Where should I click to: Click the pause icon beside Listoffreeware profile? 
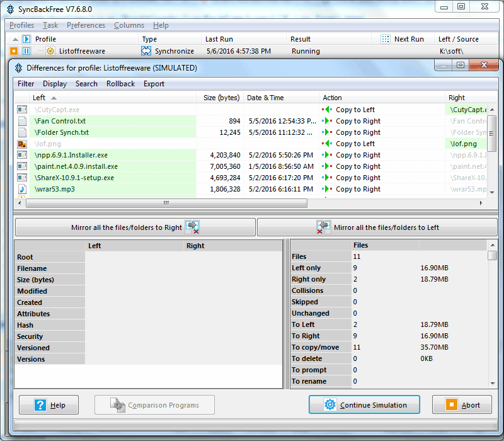(26, 51)
